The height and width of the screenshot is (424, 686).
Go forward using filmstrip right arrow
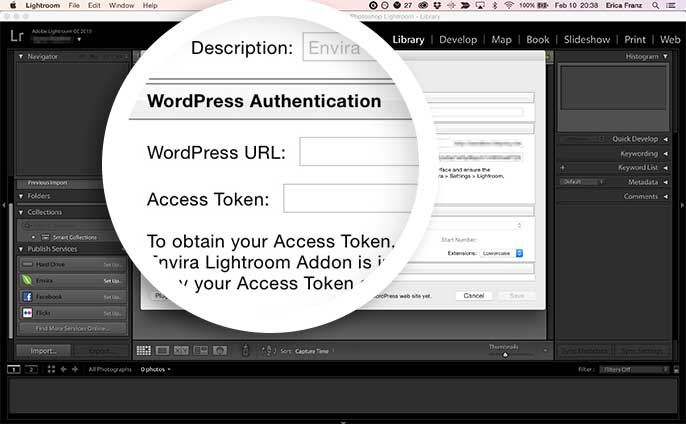pos(75,369)
